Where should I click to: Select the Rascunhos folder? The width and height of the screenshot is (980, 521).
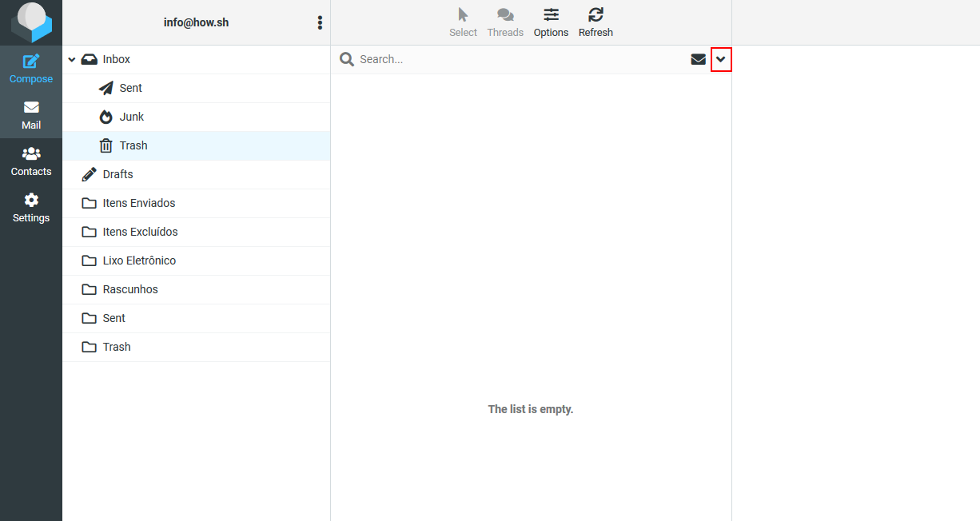click(x=196, y=289)
